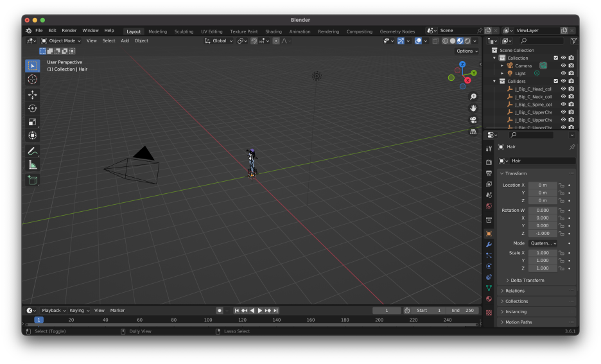The height and width of the screenshot is (364, 601).
Task: Open the Material properties tab
Action: click(x=489, y=299)
